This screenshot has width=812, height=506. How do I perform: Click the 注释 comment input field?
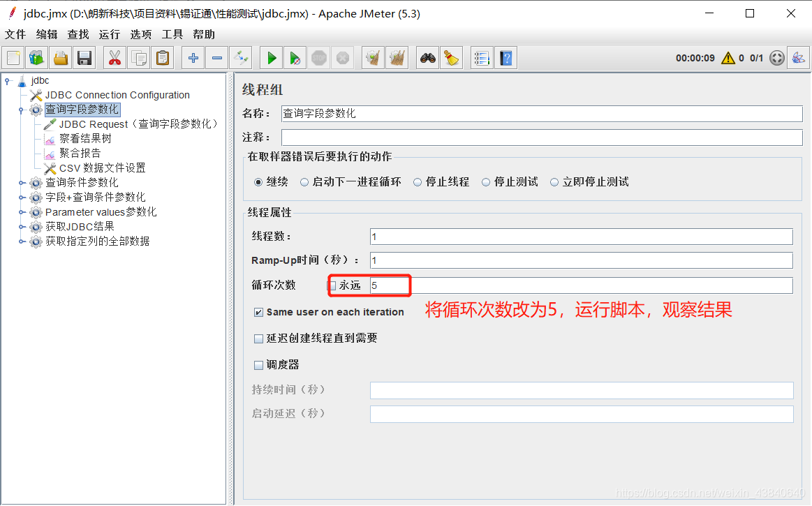[x=542, y=137]
